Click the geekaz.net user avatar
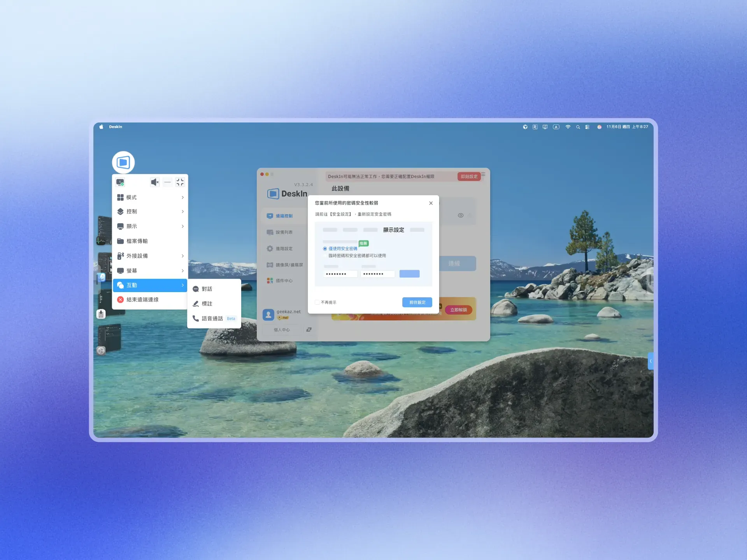This screenshot has width=747, height=560. [268, 315]
